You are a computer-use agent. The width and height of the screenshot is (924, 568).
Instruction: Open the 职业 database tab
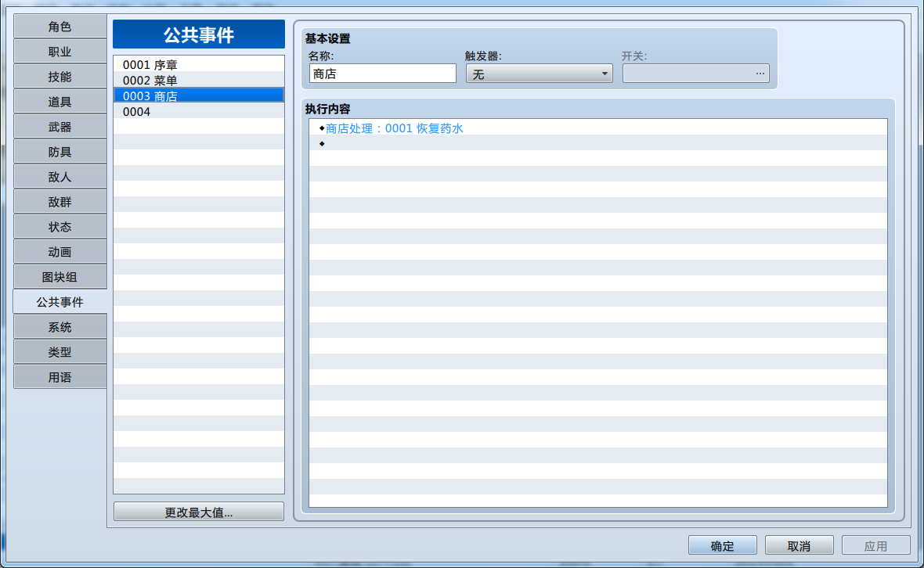tap(60, 52)
